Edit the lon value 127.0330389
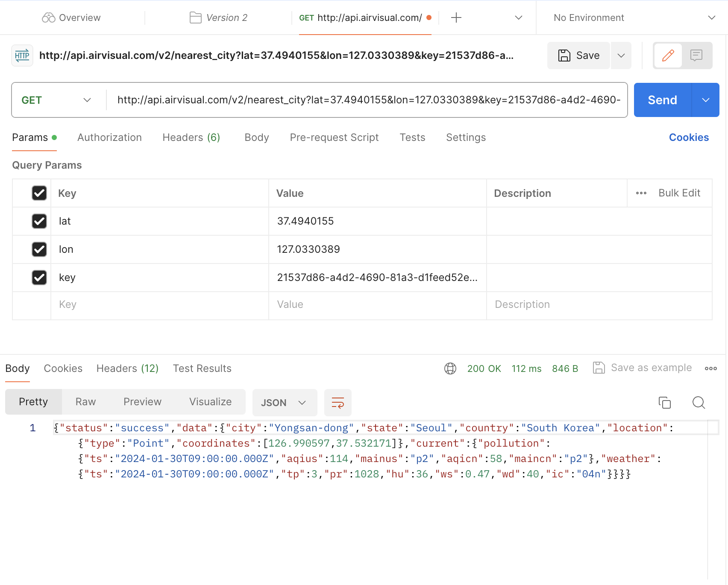Viewport: 728px width, 585px height. [x=378, y=249]
